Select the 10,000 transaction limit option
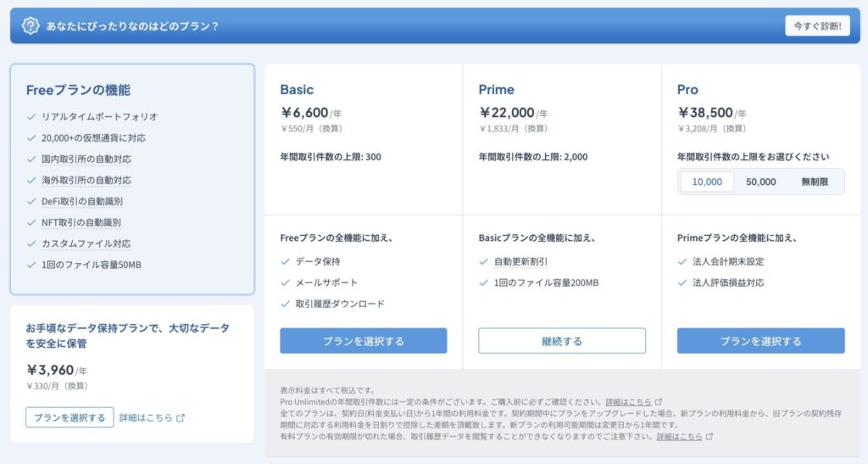Image resolution: width=868 pixels, height=464 pixels. coord(707,182)
